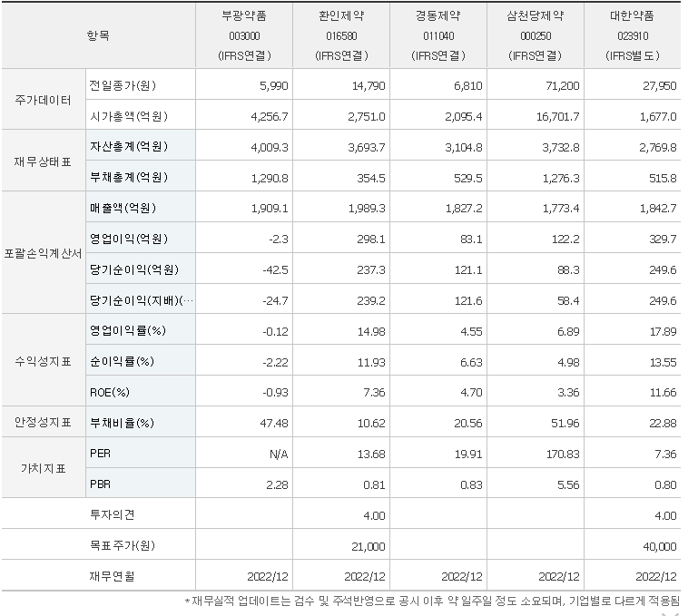Select the market cap value 4,256.7

click(270, 117)
